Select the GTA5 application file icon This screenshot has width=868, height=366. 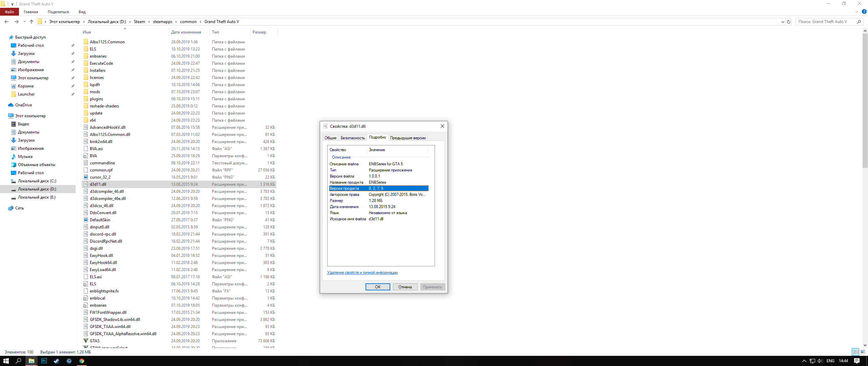click(x=86, y=341)
